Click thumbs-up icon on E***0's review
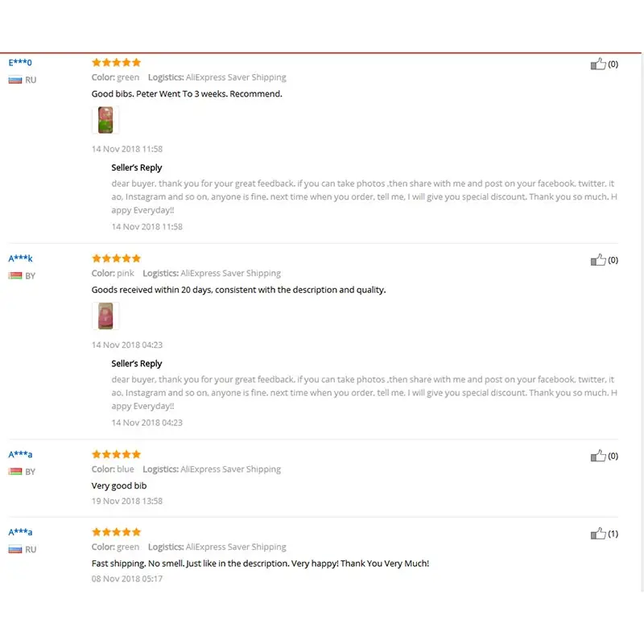The width and height of the screenshot is (644, 644). [598, 64]
